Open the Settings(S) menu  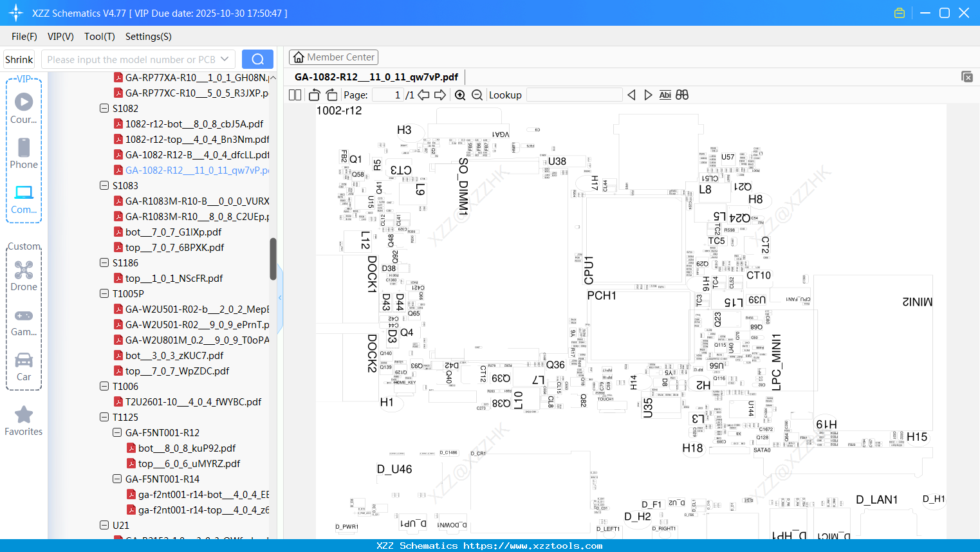149,37
